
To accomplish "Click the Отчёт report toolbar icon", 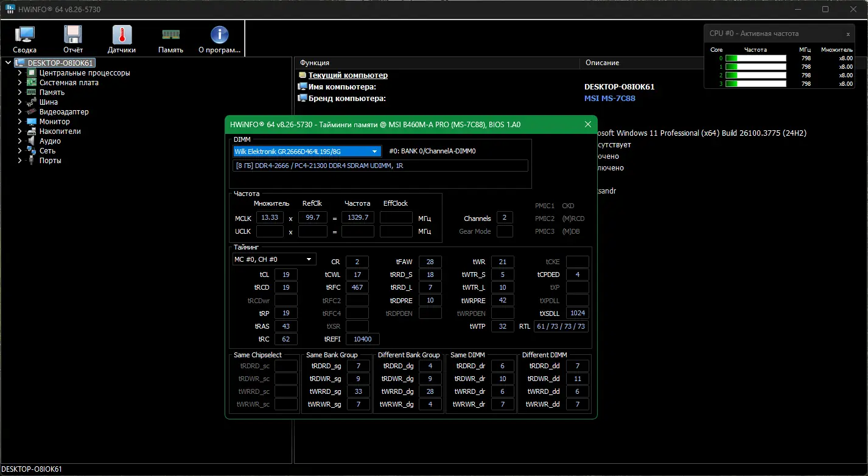I will click(x=73, y=40).
